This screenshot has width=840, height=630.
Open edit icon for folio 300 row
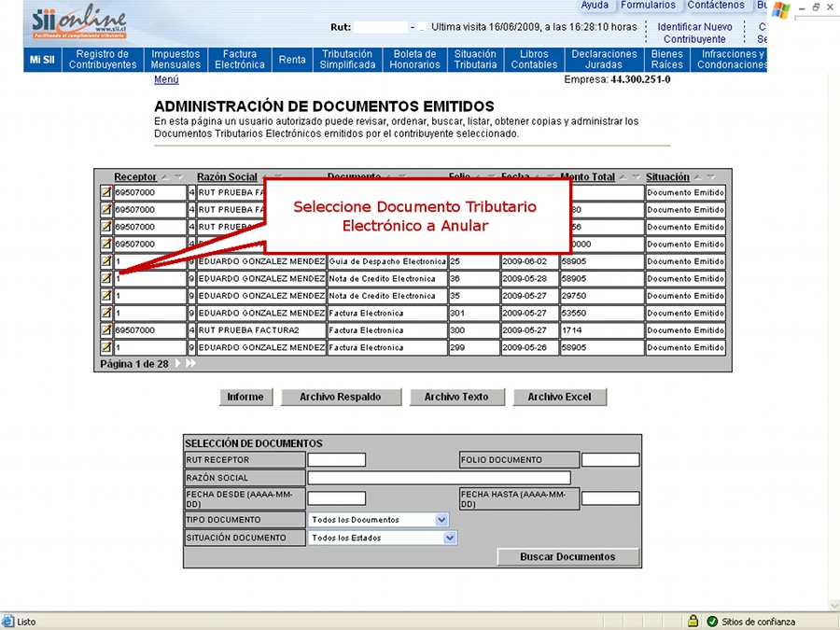pyautogui.click(x=106, y=330)
